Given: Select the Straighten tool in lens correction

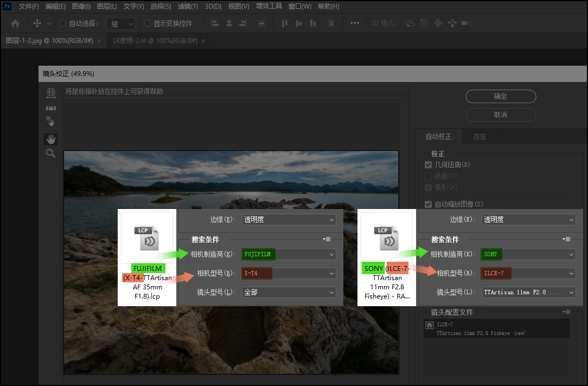Looking at the screenshot, I should click(x=50, y=107).
